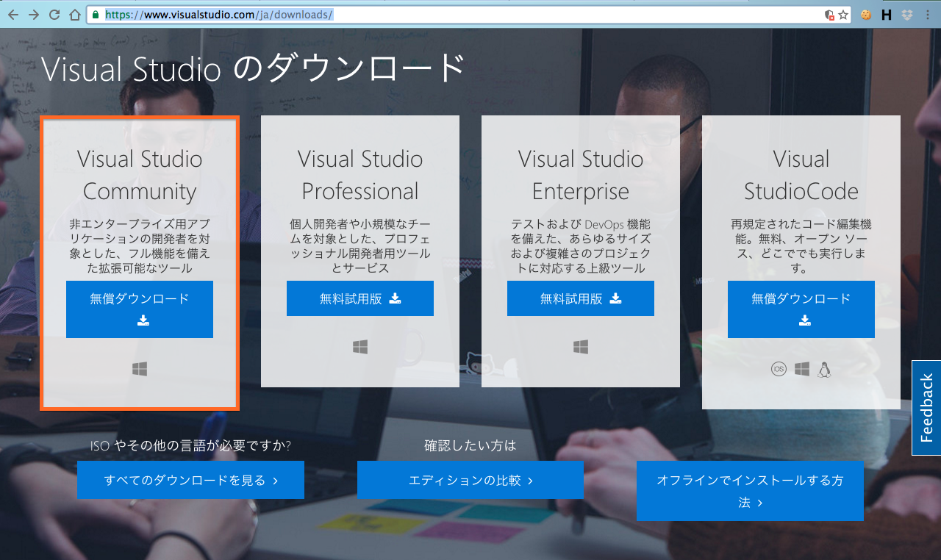Click the Visual Studio のダウンロード heading

[x=253, y=68]
